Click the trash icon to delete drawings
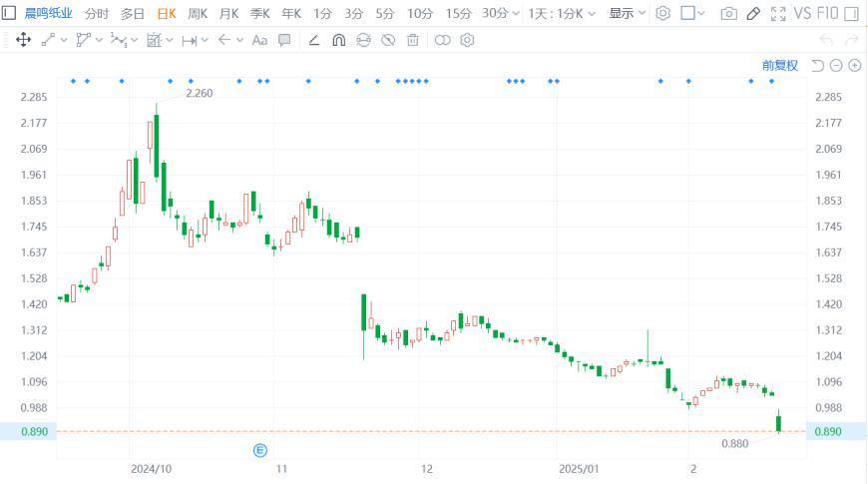 point(413,40)
